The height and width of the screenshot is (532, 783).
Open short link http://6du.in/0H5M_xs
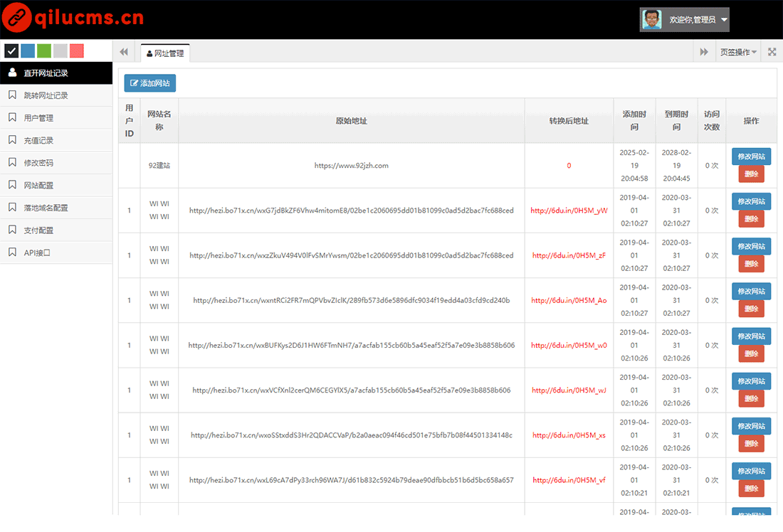pos(569,435)
